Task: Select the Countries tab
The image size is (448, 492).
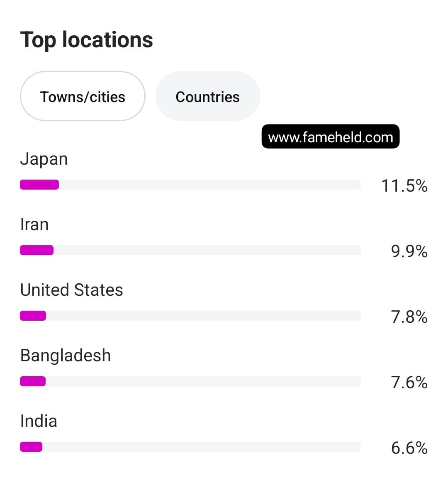Action: (x=208, y=96)
